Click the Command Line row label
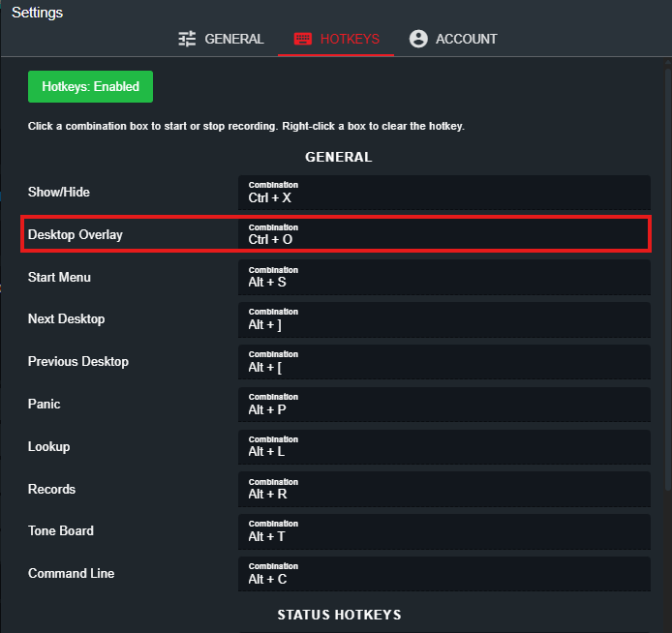672x633 pixels. (x=71, y=573)
